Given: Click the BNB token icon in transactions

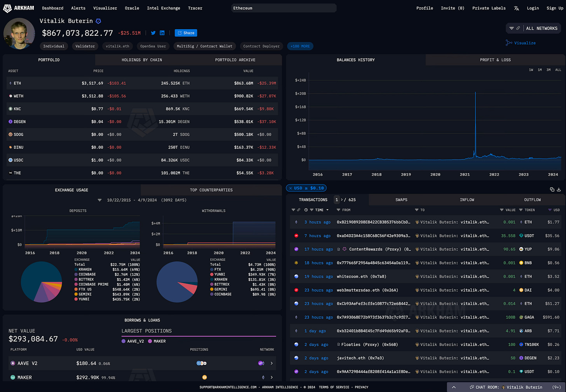Looking at the screenshot, I should click(521, 263).
